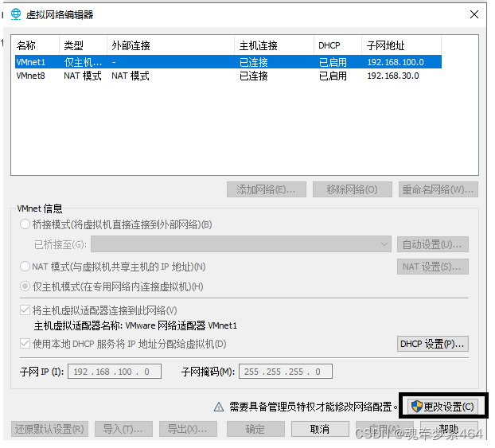Click the 取消 button
This screenshot has height=448, width=495.
[x=320, y=429]
